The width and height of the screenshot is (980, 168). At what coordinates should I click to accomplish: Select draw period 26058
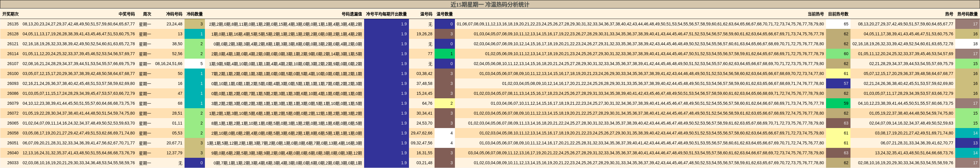[13, 133]
